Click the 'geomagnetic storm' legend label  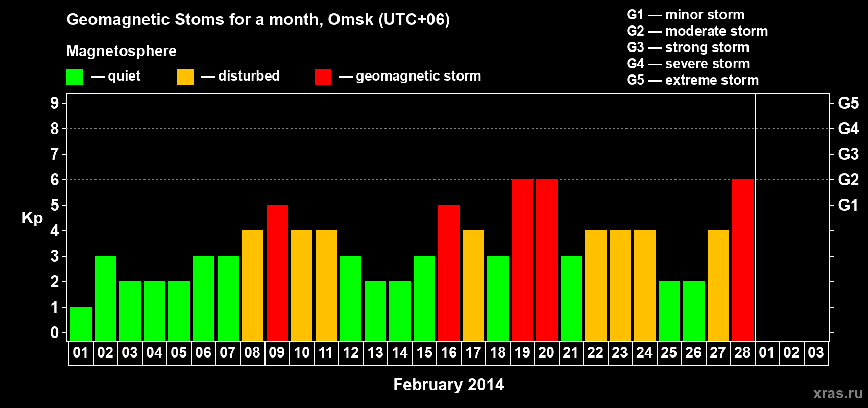point(419,76)
